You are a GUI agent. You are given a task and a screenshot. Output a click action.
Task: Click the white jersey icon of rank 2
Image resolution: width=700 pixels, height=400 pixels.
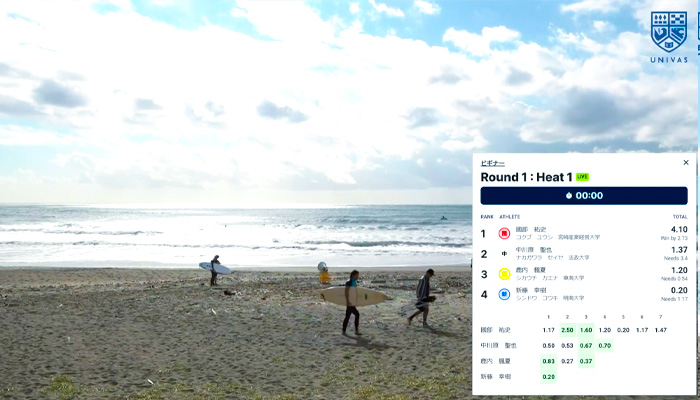pos(504,254)
